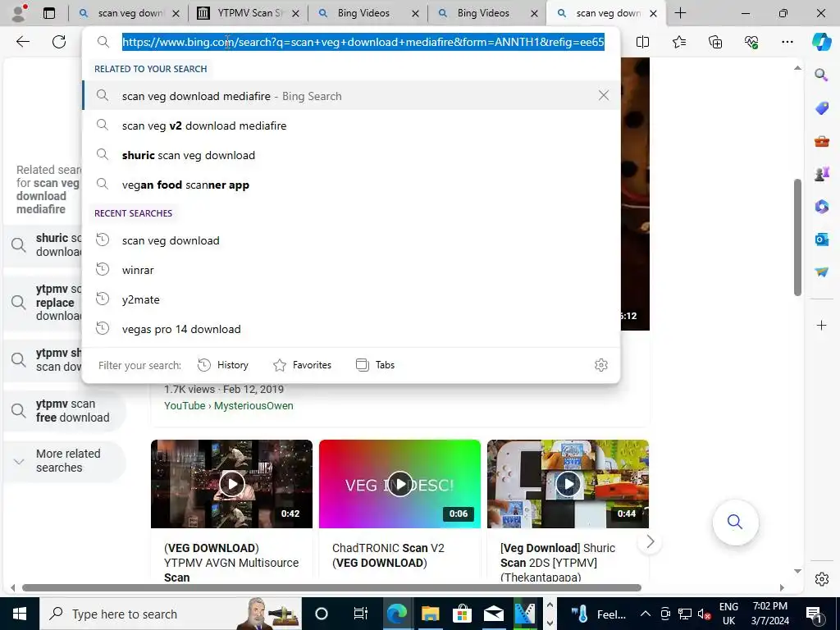Open 'Shuric Scan 2DS' video title
The image size is (840, 630).
(557, 563)
